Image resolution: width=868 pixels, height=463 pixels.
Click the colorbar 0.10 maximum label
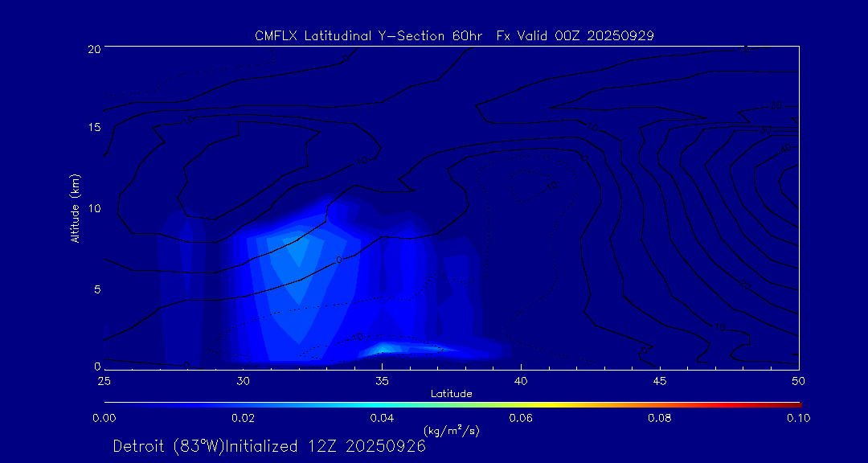pos(798,418)
